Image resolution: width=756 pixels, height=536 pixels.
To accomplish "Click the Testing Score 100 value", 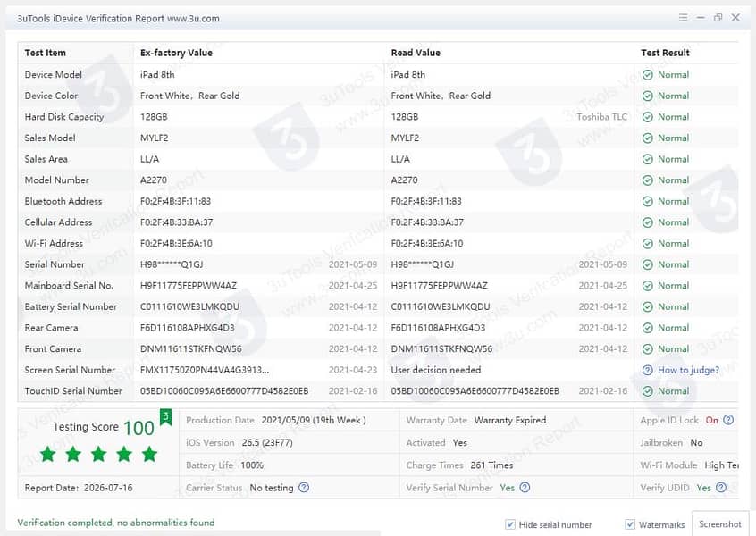I will click(x=139, y=428).
